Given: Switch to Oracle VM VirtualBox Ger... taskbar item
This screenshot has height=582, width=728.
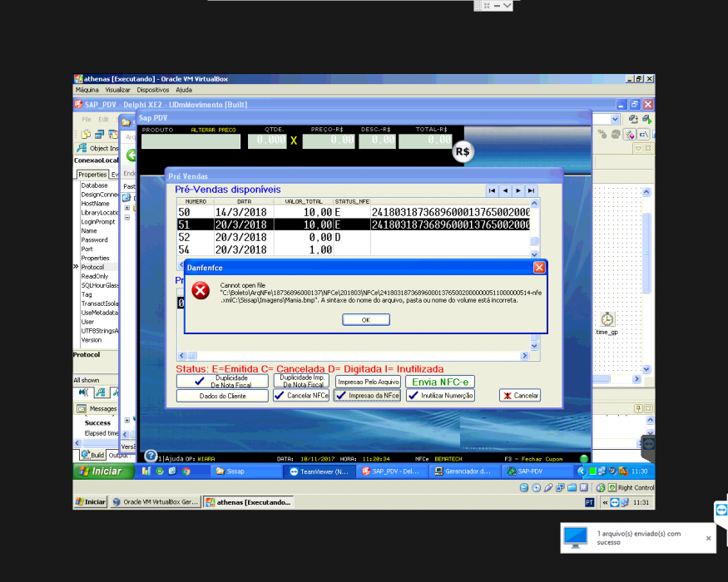Looking at the screenshot, I should (156, 502).
